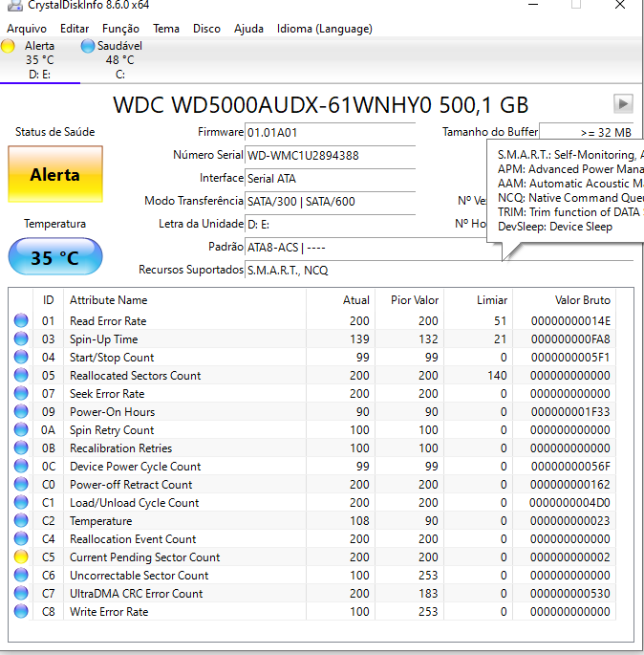644x655 pixels.
Task: Click the transfer mode field SATA/300 | SATA/600
Action: point(330,202)
